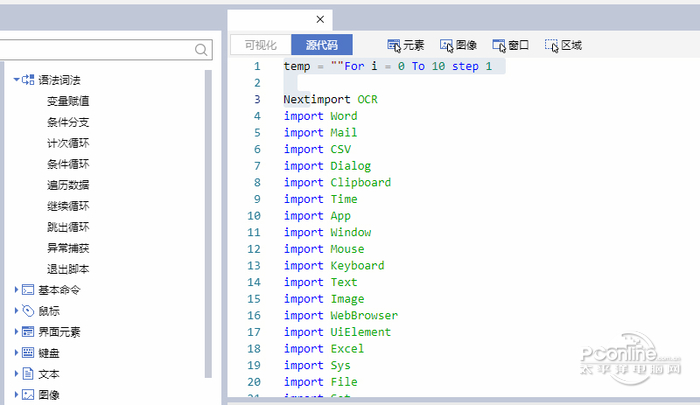Viewport: 700px width, 405px height.
Task: Click line number 2 in gutter
Action: click(257, 83)
